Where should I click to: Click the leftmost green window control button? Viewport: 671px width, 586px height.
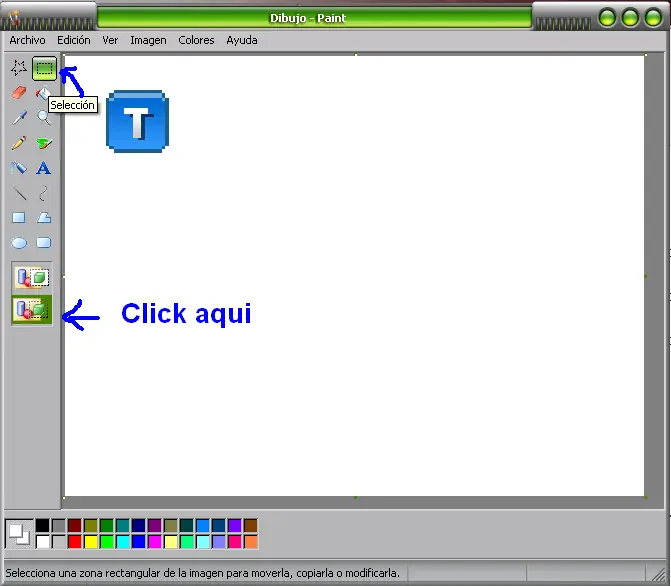[607, 18]
